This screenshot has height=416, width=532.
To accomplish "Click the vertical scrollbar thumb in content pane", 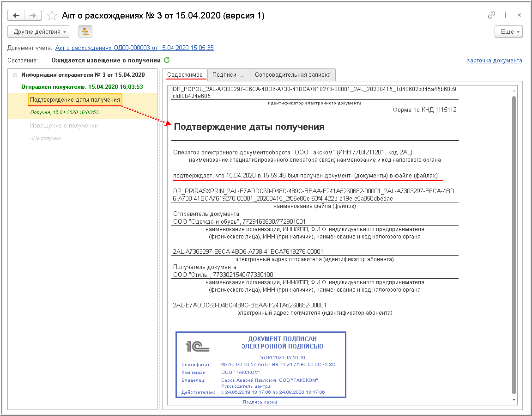I will 514,245.
